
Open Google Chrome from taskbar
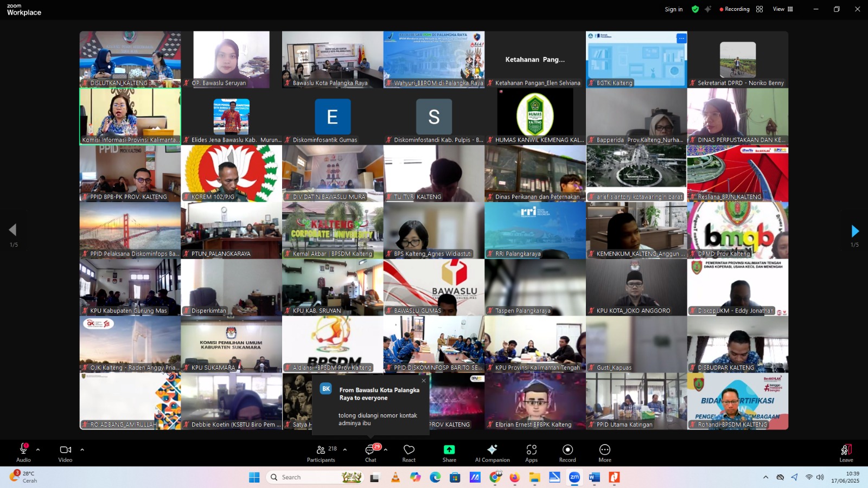pyautogui.click(x=495, y=477)
